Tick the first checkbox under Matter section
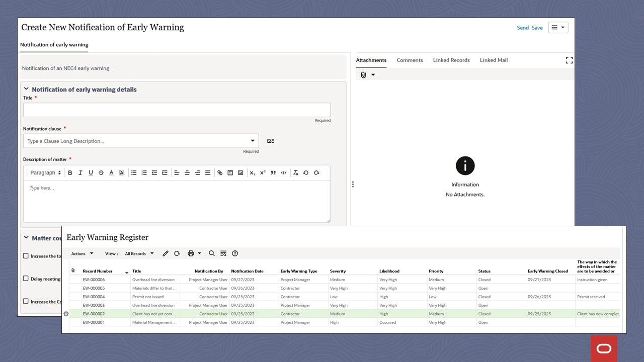 26,255
